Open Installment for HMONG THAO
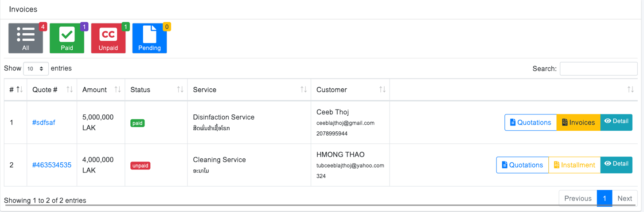 click(574, 165)
